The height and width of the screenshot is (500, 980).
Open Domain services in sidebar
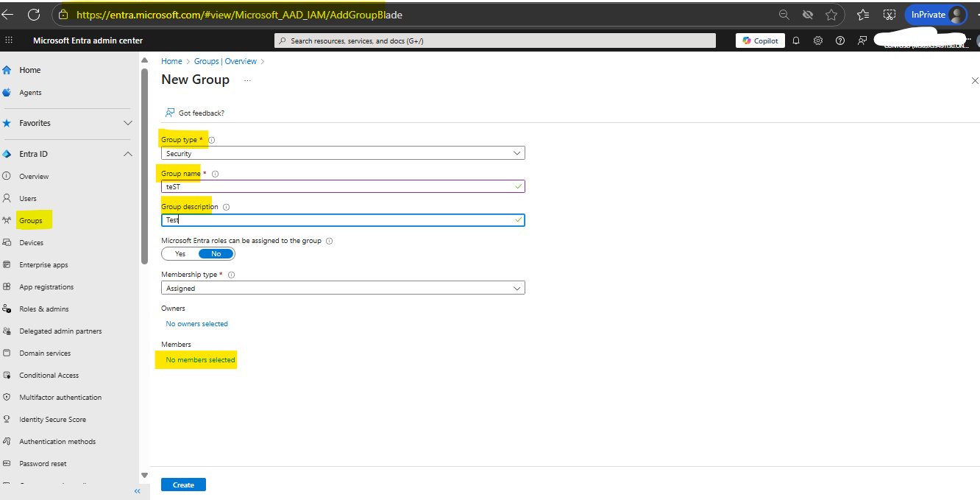pyautogui.click(x=45, y=353)
